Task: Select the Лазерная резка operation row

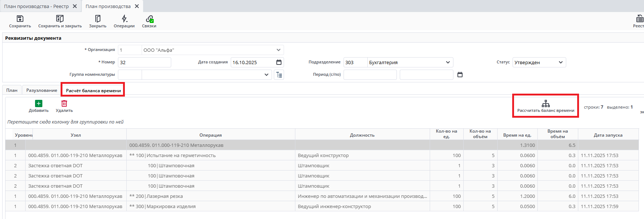Action: pos(211,196)
